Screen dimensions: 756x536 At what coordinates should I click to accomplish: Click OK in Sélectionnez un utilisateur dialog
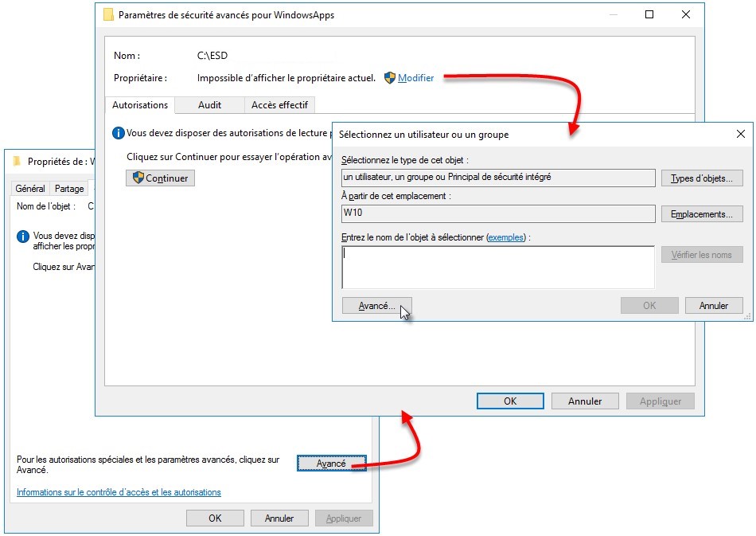pyautogui.click(x=649, y=305)
